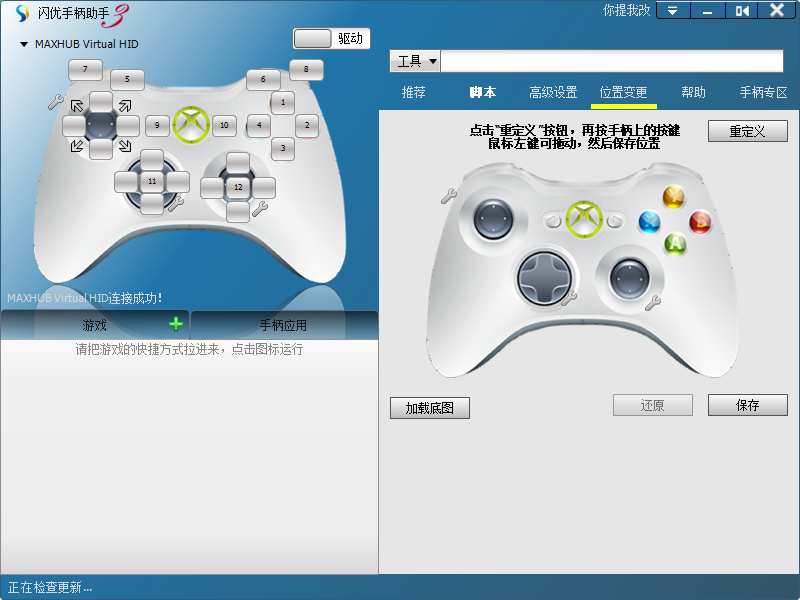Click stick 12 up direction button
This screenshot has height=600, width=800.
click(x=238, y=162)
